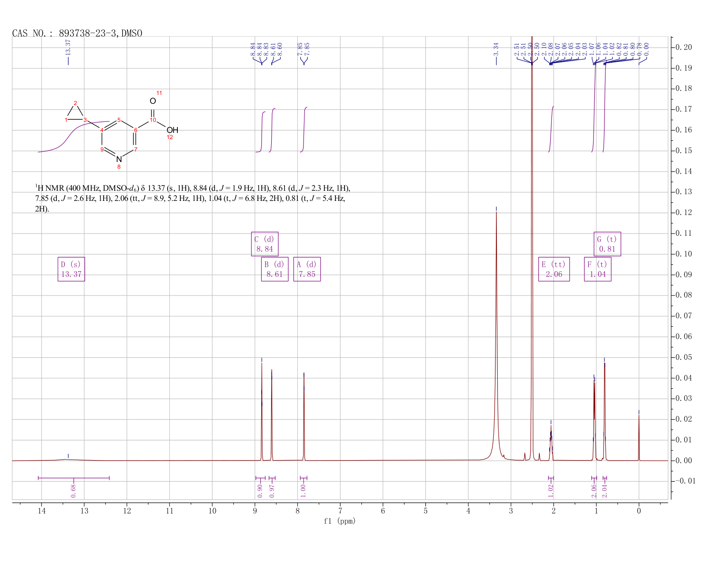Click the aromatic peak at 8.61 ppm
Screen dimensions: 728x563
click(x=272, y=415)
